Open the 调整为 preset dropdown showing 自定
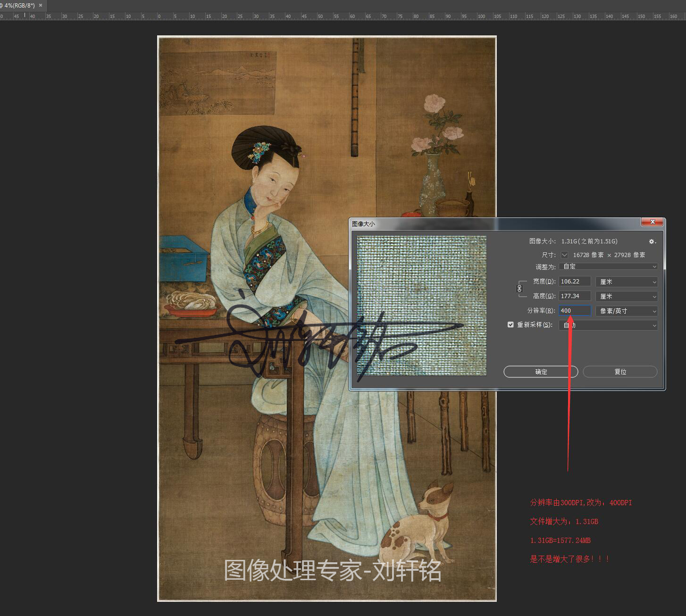The height and width of the screenshot is (616, 686). [x=609, y=266]
